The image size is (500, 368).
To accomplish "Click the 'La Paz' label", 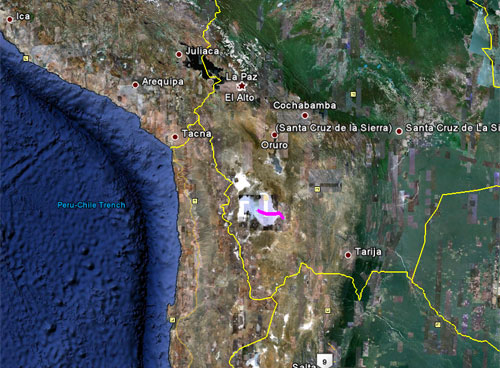I will point(241,76).
